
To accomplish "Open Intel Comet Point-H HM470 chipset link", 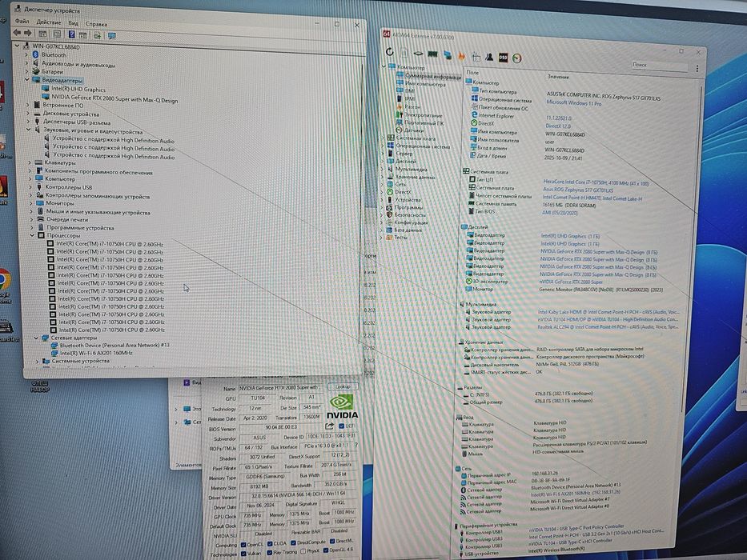I will pos(592,198).
